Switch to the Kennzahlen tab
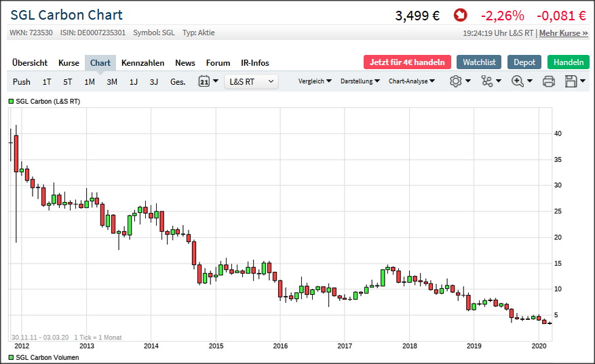Screen dimensions: 595x364 click(x=142, y=62)
